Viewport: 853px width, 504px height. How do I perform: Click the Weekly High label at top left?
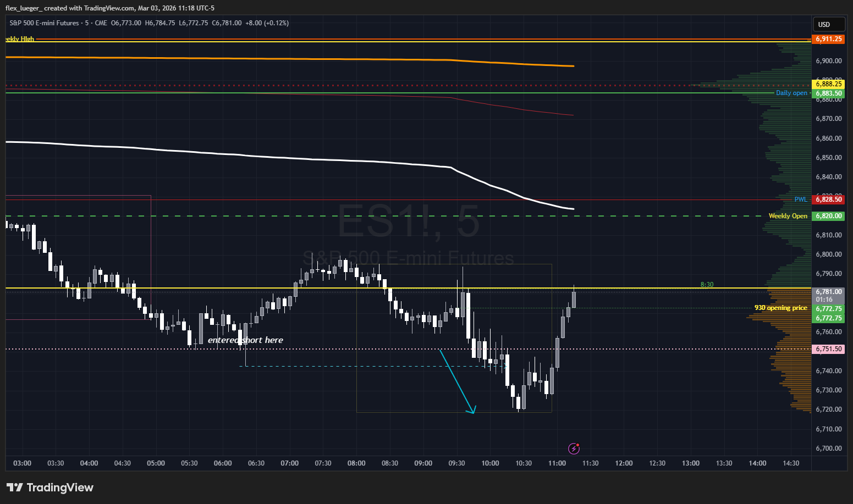20,39
